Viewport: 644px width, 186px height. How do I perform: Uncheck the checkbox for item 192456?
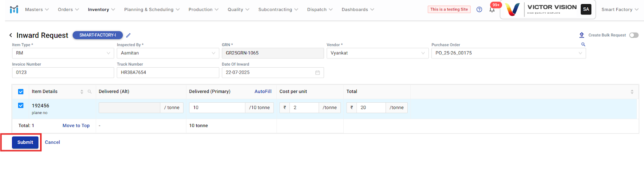pyautogui.click(x=21, y=105)
